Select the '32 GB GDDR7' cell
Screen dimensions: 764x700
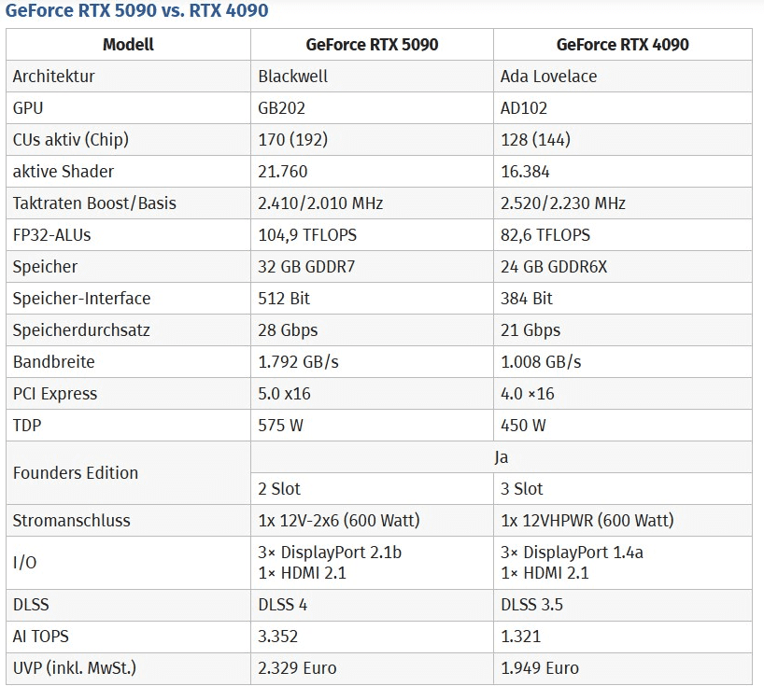[306, 266]
